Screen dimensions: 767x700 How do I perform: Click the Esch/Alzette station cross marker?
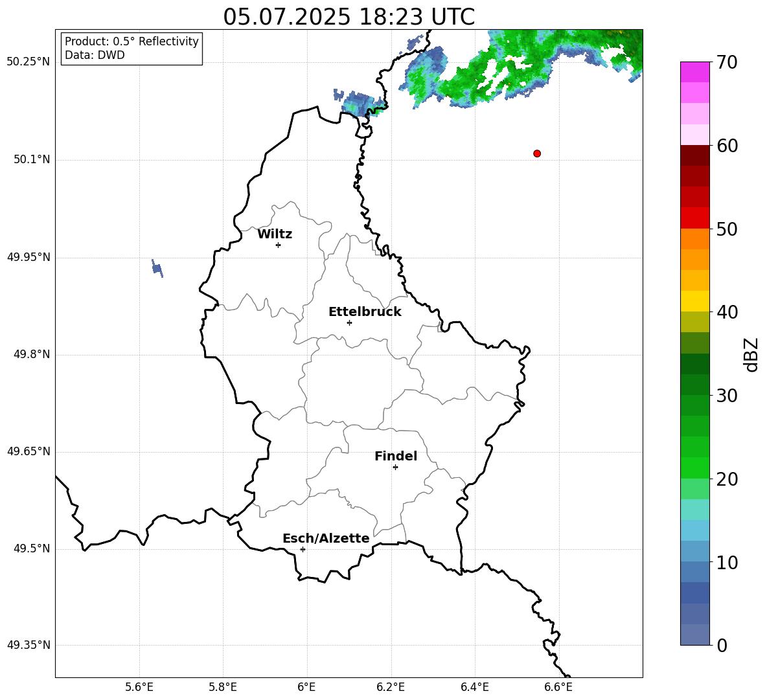(x=303, y=549)
